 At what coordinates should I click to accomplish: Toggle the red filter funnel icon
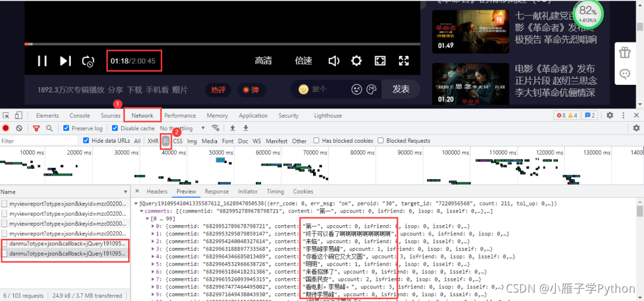click(x=36, y=128)
